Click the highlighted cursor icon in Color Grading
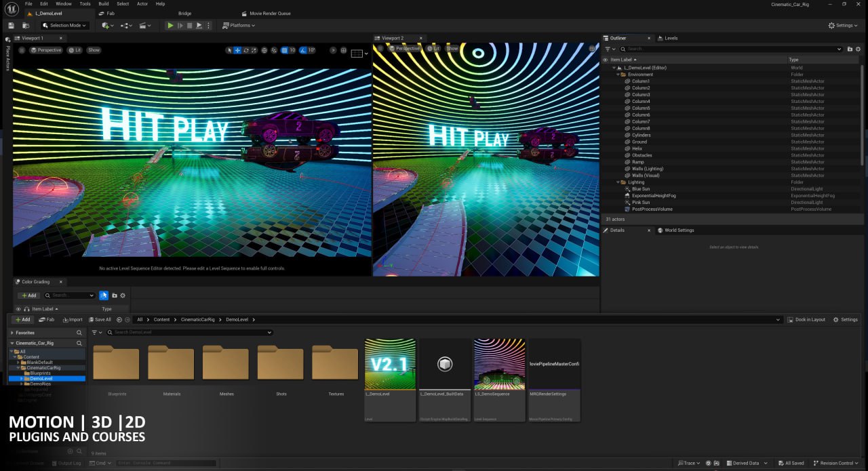 point(104,295)
